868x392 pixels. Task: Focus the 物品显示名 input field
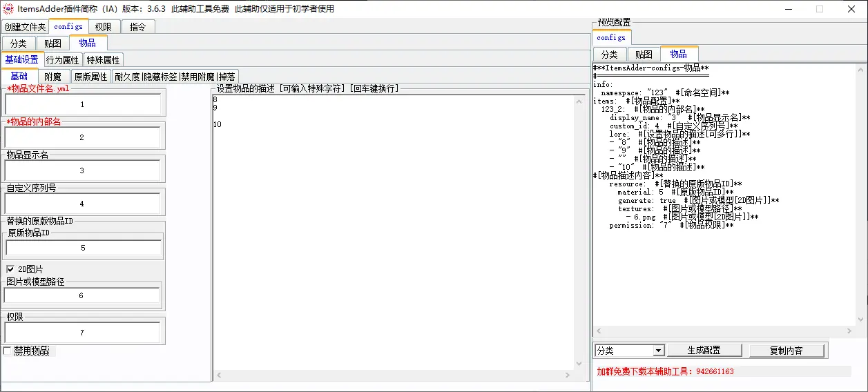[82, 170]
